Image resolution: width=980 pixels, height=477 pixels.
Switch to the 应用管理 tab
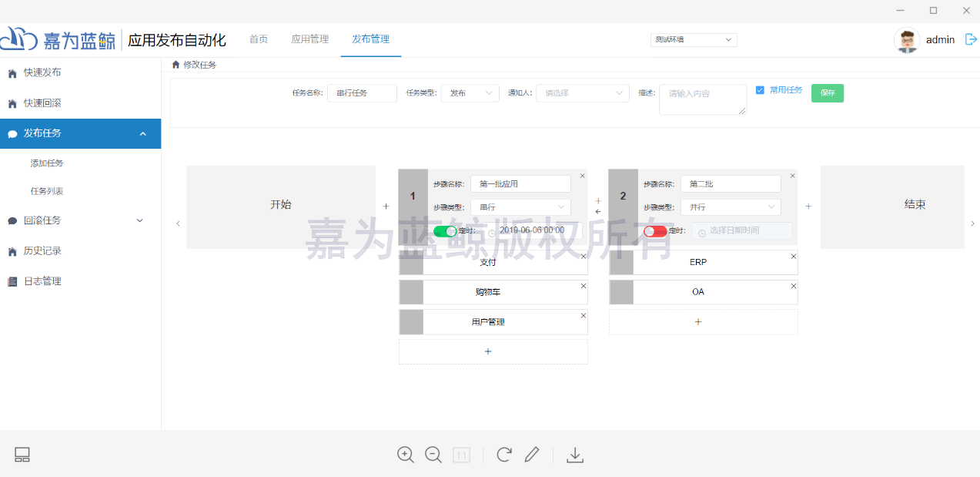[x=309, y=39]
